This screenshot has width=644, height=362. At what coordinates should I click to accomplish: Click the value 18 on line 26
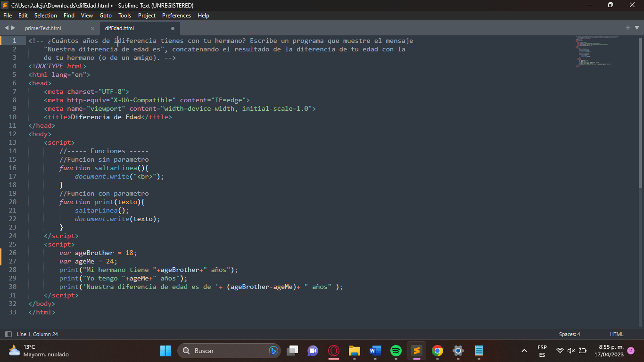[x=129, y=253]
